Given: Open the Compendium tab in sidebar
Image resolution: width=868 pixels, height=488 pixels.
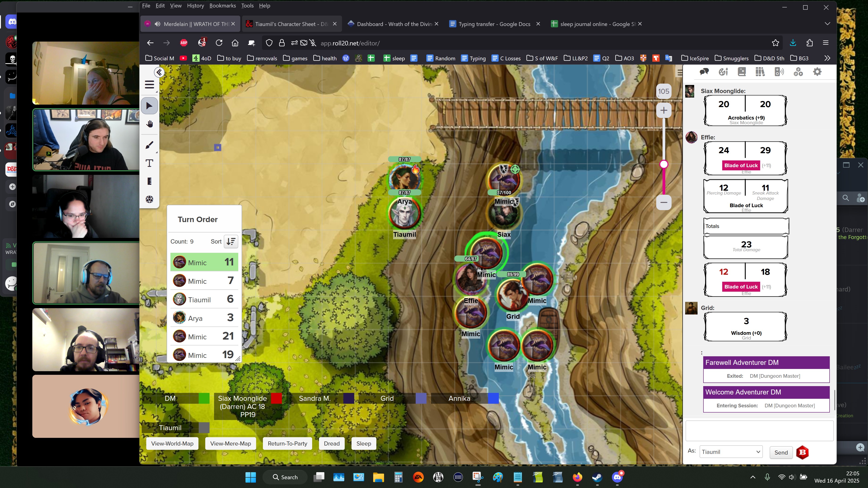Looking at the screenshot, I should click(x=760, y=72).
